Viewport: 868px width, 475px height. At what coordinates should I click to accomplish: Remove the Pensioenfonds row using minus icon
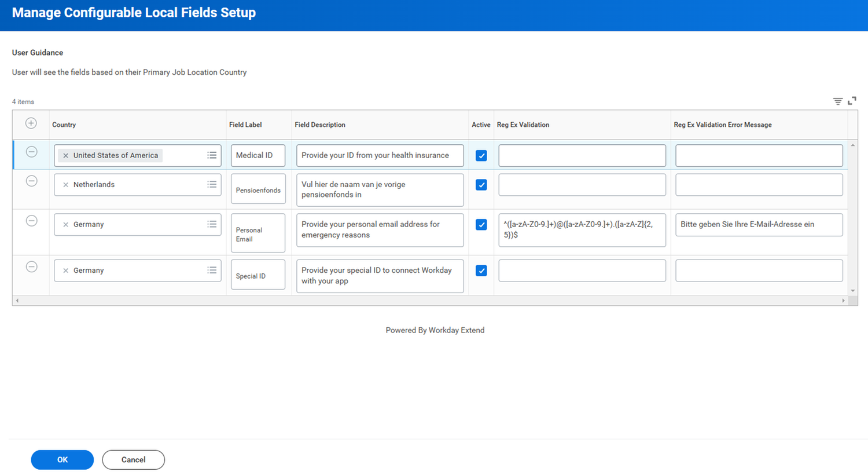[31, 181]
